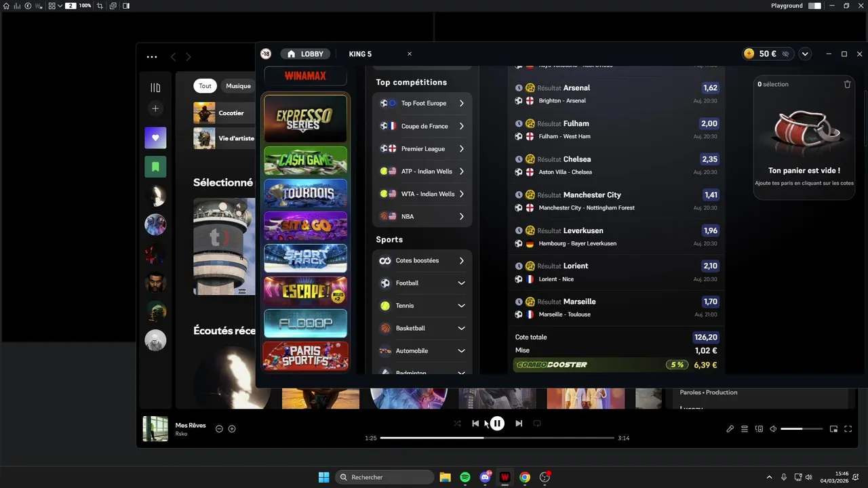
Task: Pause the playing song
Action: 497,424
